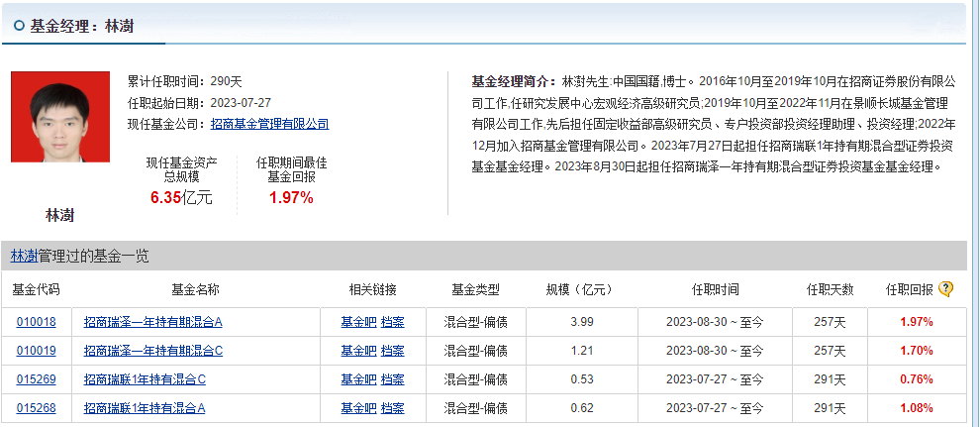Screen dimensions: 980x427
Task: Open the 招商基金管理有限公司 company link
Action: (269, 124)
